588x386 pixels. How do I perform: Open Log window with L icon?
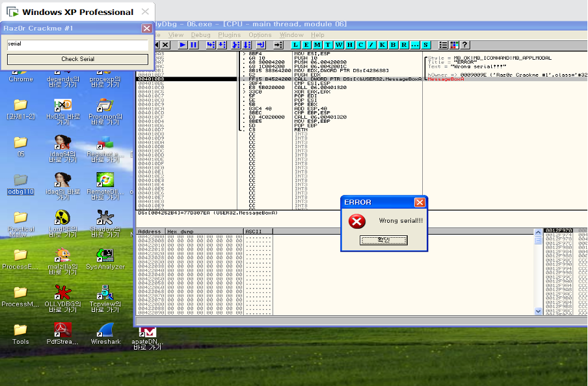[295, 45]
